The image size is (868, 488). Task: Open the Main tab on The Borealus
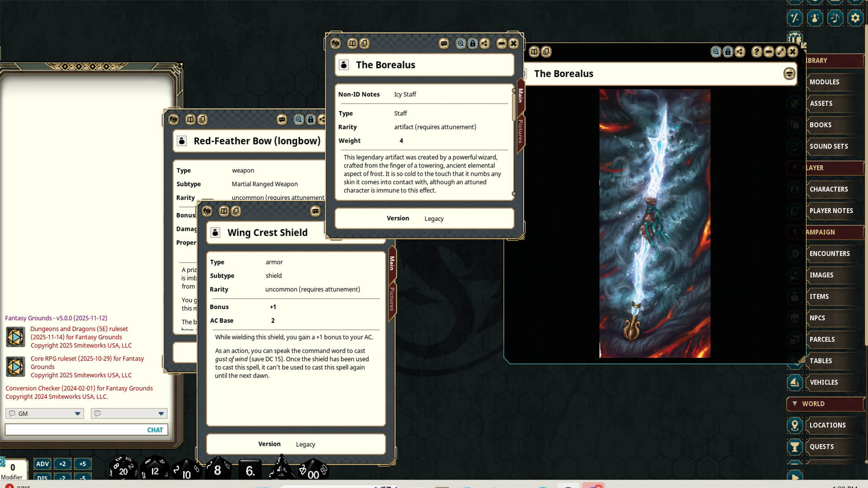[520, 95]
